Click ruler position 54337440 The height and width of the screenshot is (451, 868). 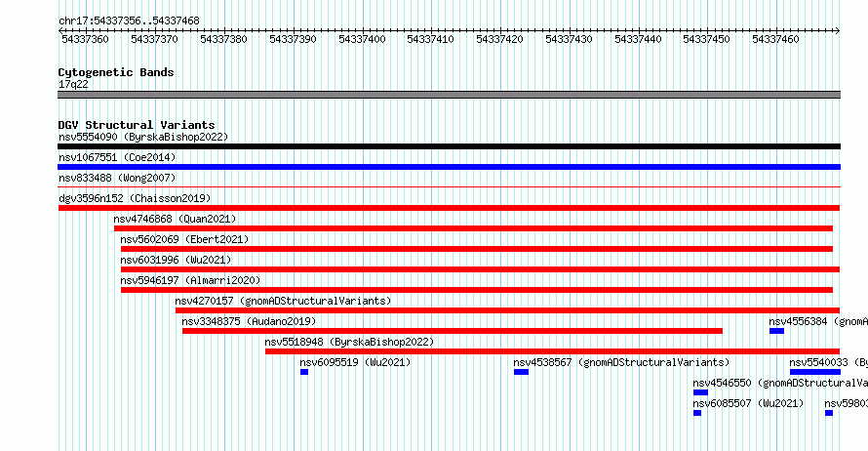click(x=638, y=39)
